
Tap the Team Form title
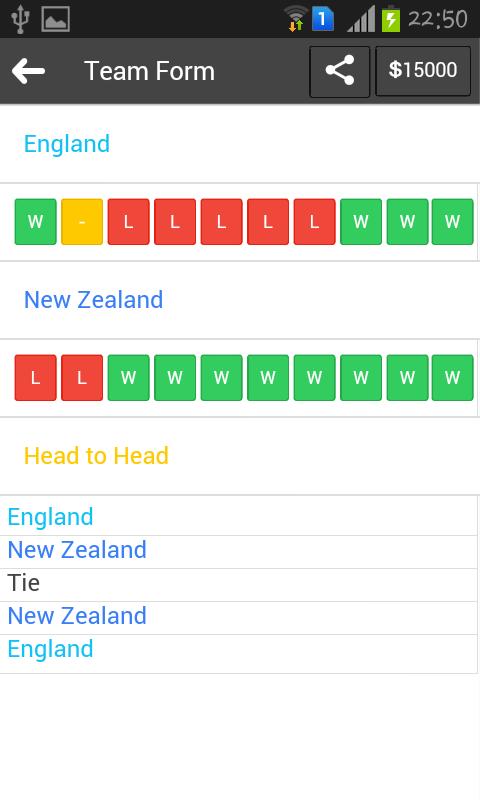[x=149, y=71]
